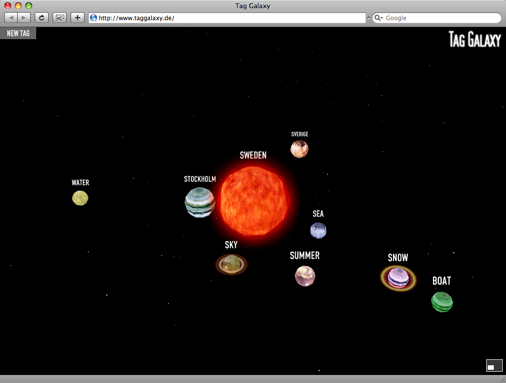Click the web clip scissors button

point(60,18)
